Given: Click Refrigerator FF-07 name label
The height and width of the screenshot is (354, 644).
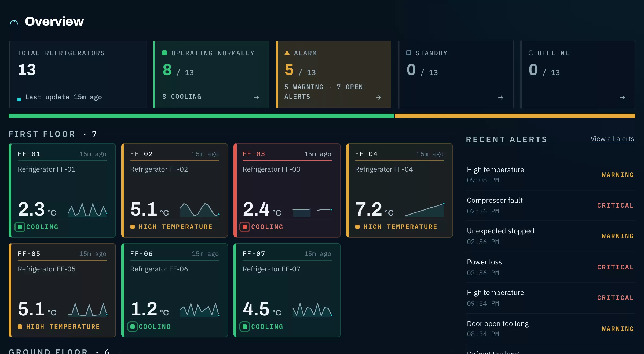Looking at the screenshot, I should (272, 269).
